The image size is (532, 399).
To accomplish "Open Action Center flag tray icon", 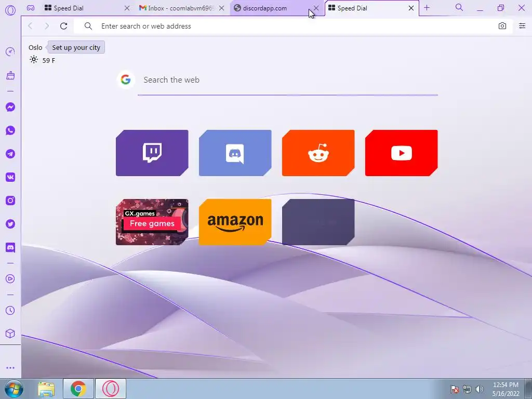I will (x=454, y=389).
